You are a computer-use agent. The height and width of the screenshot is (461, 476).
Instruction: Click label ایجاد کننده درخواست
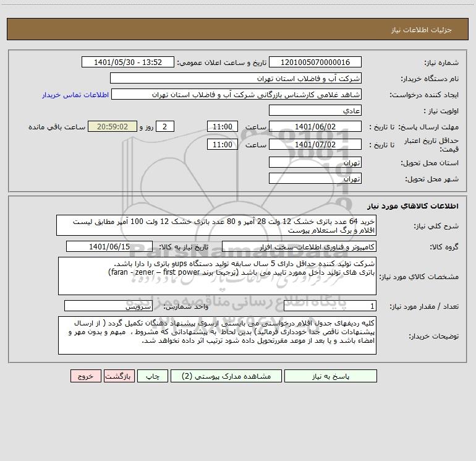pyautogui.click(x=424, y=95)
